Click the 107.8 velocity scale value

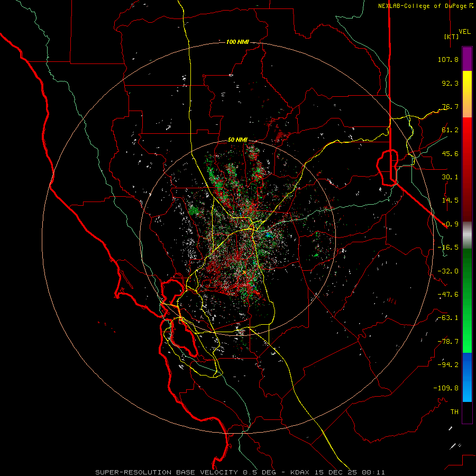[x=448, y=59]
